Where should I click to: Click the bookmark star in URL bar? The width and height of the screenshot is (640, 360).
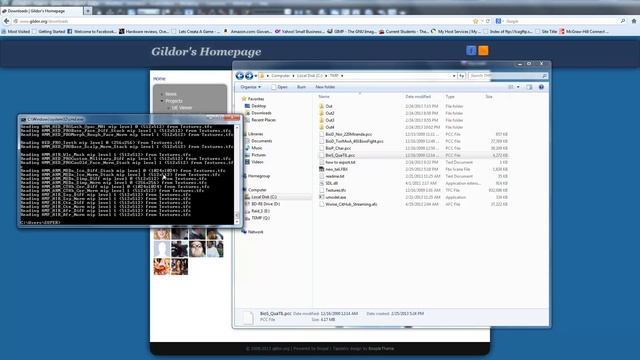(475, 21)
